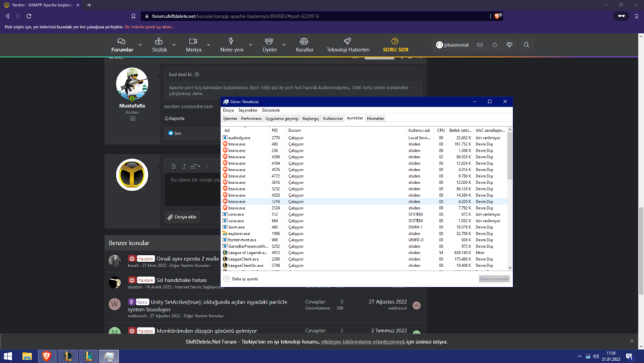Apply italic formatting in reply editor
This screenshot has width=644, height=363.
point(183,166)
